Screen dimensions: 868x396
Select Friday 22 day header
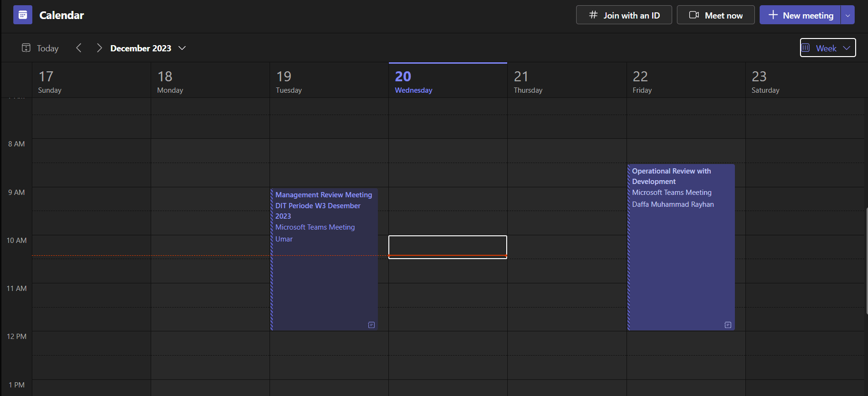(x=686, y=81)
